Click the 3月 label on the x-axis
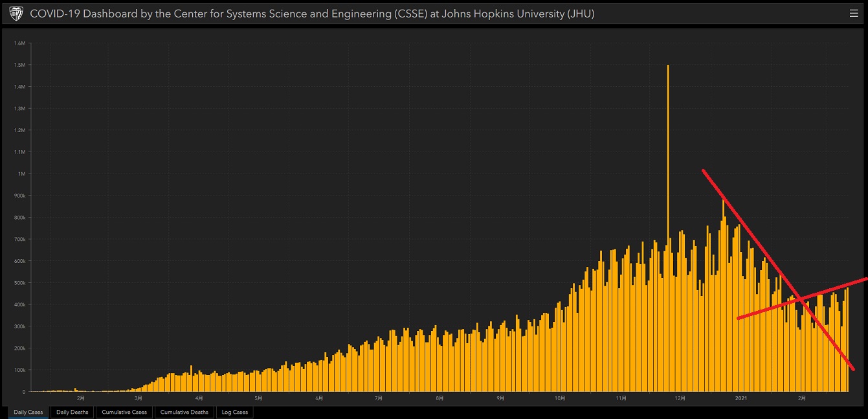The height and width of the screenshot is (419, 868). [x=139, y=398]
